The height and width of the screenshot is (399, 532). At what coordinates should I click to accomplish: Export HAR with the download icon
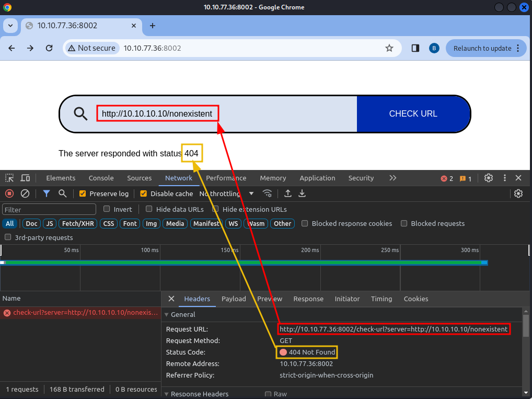click(302, 193)
